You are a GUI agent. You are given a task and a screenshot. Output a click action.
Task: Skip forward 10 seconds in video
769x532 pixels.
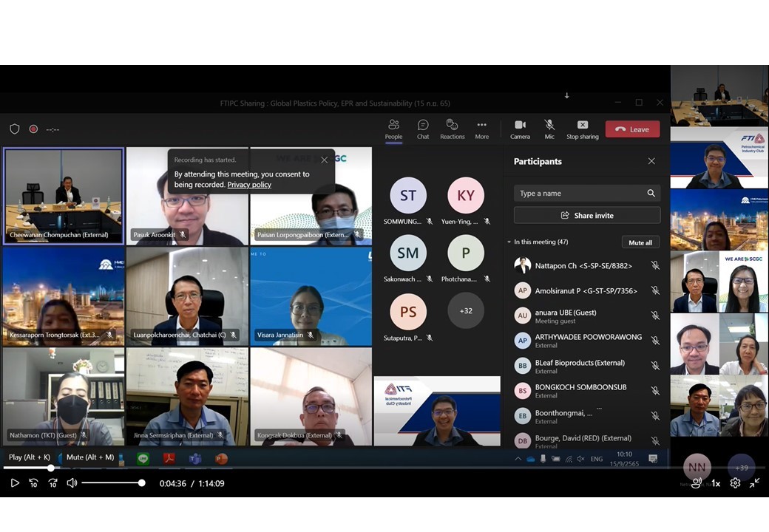(x=52, y=483)
